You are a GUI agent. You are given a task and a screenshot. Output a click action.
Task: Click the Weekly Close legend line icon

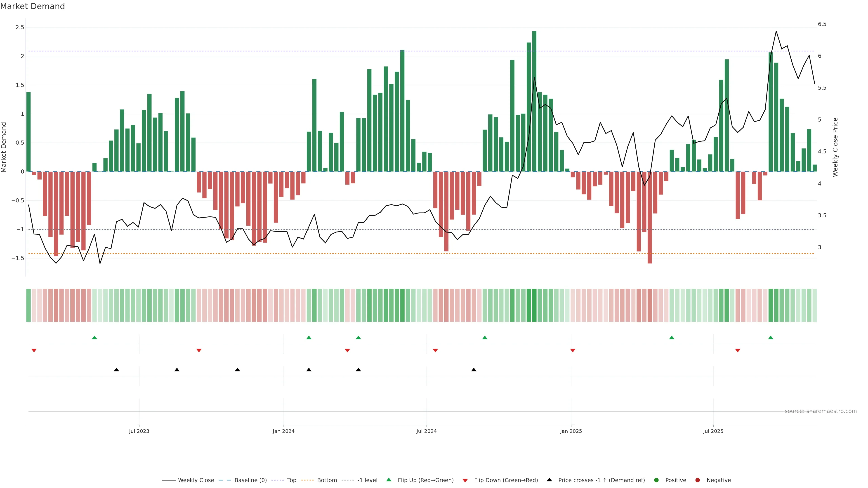coord(169,480)
